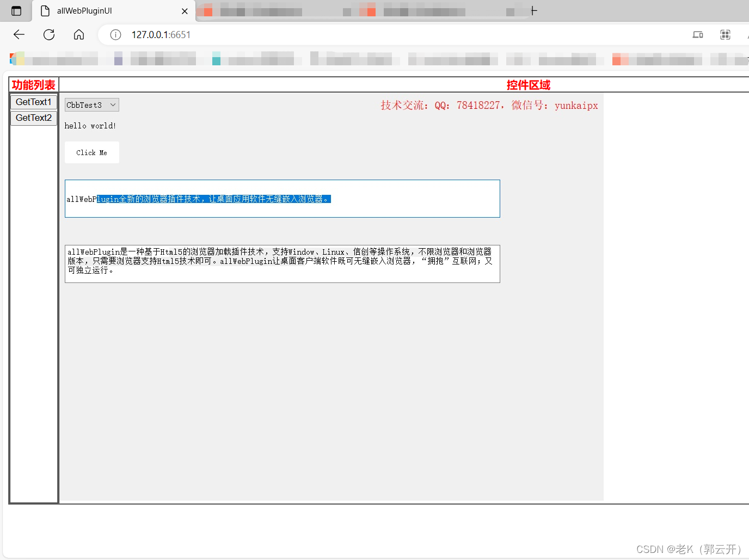Click the multi-line allWebPlugin description box
Image resolution: width=749 pixels, height=560 pixels.
283,264
